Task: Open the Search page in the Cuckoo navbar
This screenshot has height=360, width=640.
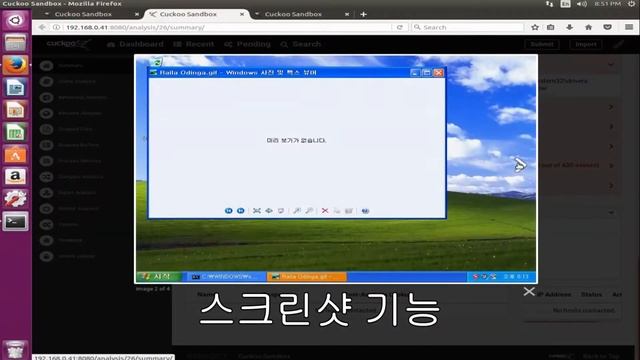Action: [x=301, y=44]
